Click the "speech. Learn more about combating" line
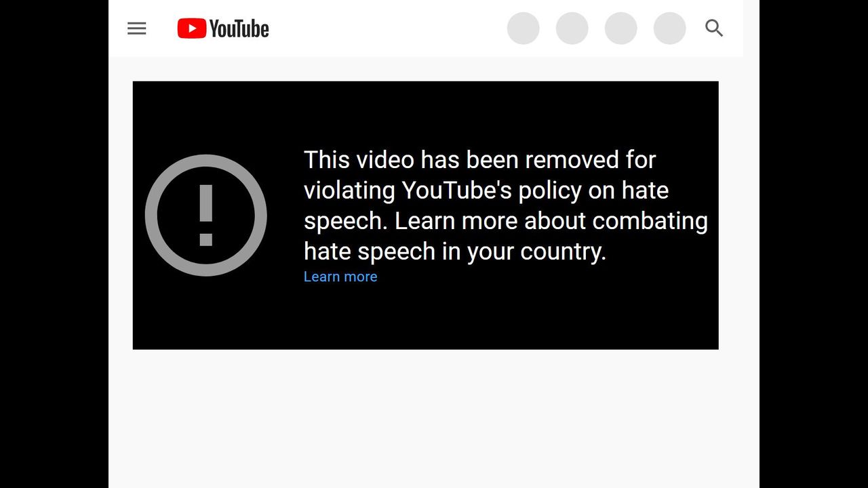This screenshot has width=868, height=488. click(506, 221)
